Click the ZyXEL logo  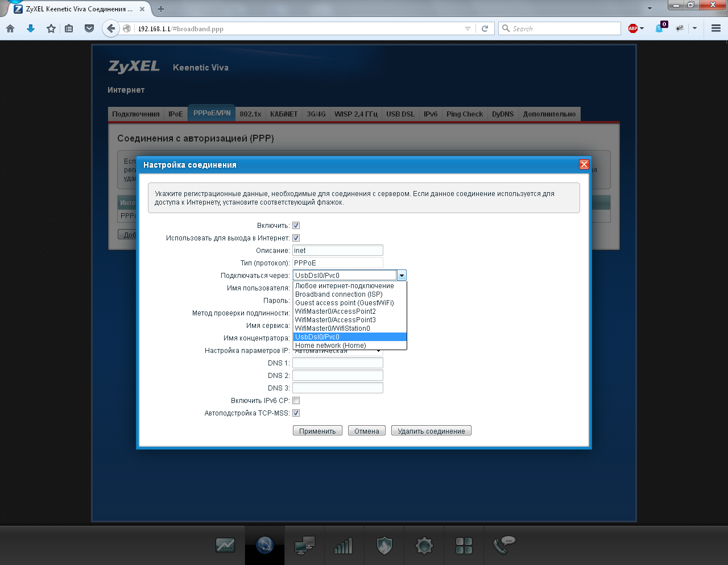point(134,67)
